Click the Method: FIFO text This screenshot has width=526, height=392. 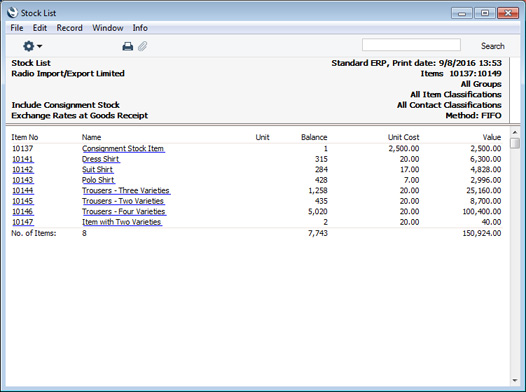tap(473, 116)
